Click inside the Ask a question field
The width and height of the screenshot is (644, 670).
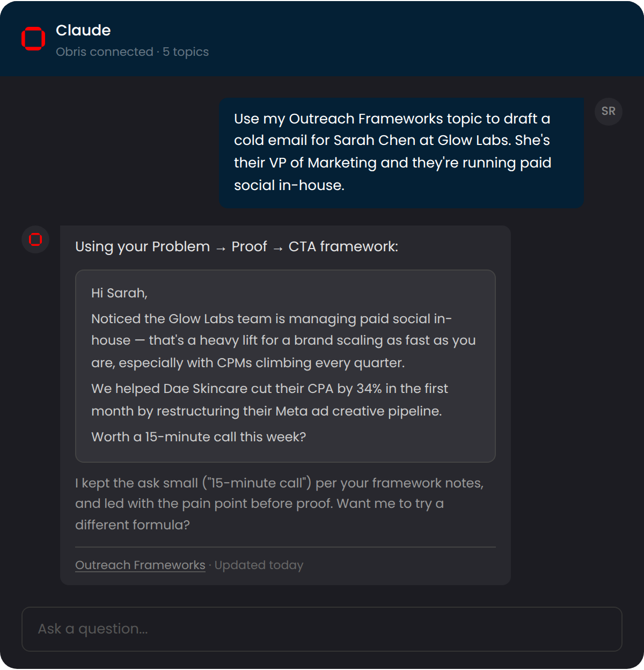pyautogui.click(x=321, y=629)
